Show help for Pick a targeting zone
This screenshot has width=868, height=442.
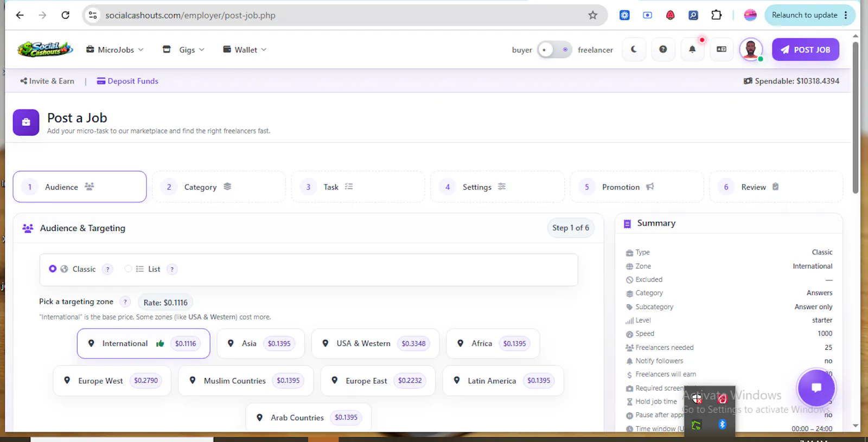pyautogui.click(x=125, y=302)
